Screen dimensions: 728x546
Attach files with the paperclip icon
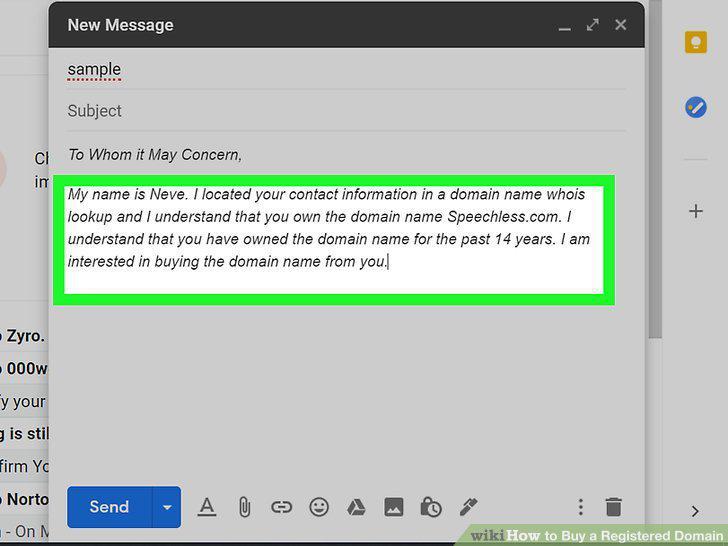(244, 507)
